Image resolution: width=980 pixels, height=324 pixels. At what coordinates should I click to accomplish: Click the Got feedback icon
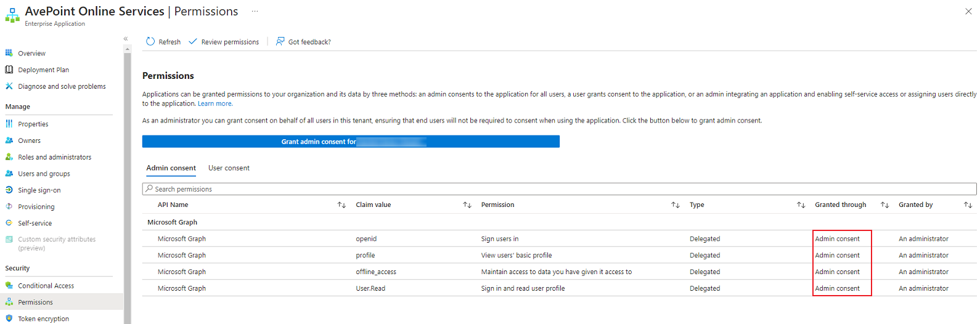click(280, 41)
